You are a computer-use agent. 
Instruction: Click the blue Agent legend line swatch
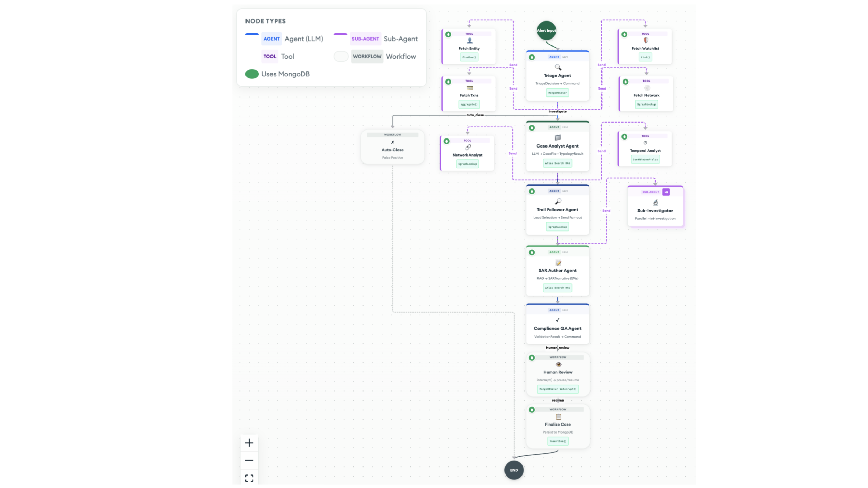(252, 34)
